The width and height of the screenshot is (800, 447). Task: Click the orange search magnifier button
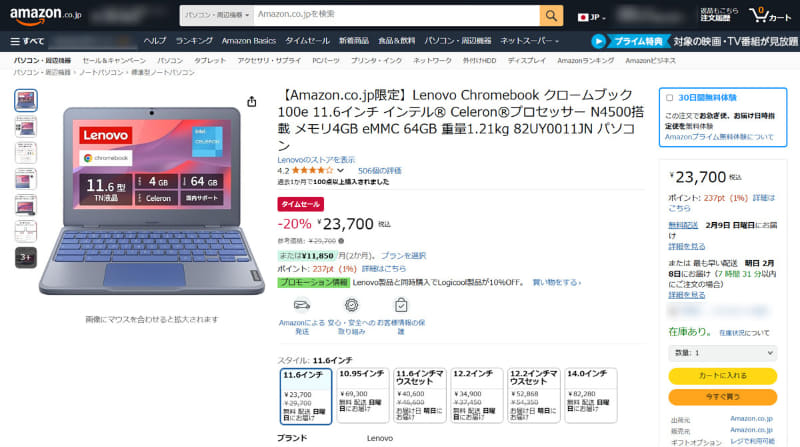(551, 16)
